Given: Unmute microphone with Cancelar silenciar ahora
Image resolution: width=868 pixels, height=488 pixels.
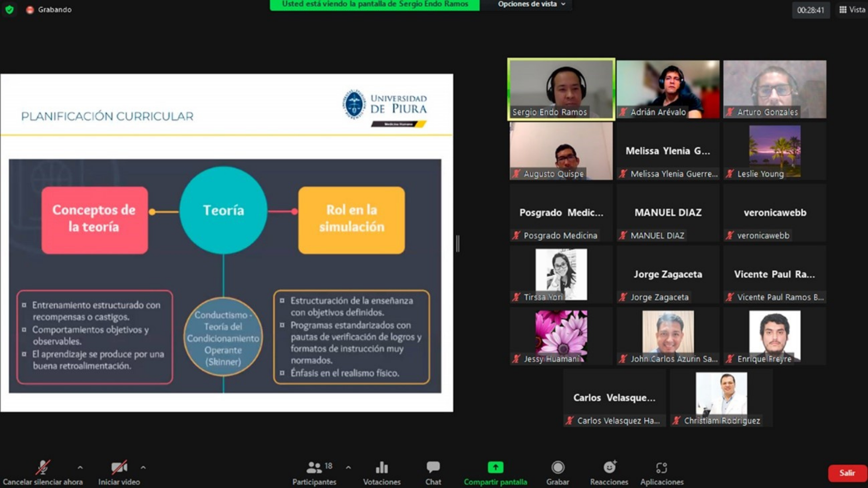Looking at the screenshot, I should pyautogui.click(x=42, y=467).
